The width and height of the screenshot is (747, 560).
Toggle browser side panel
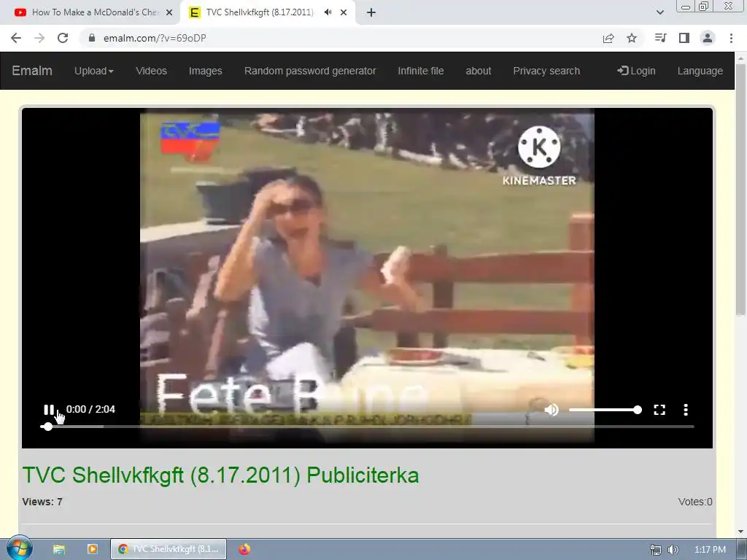point(684,38)
